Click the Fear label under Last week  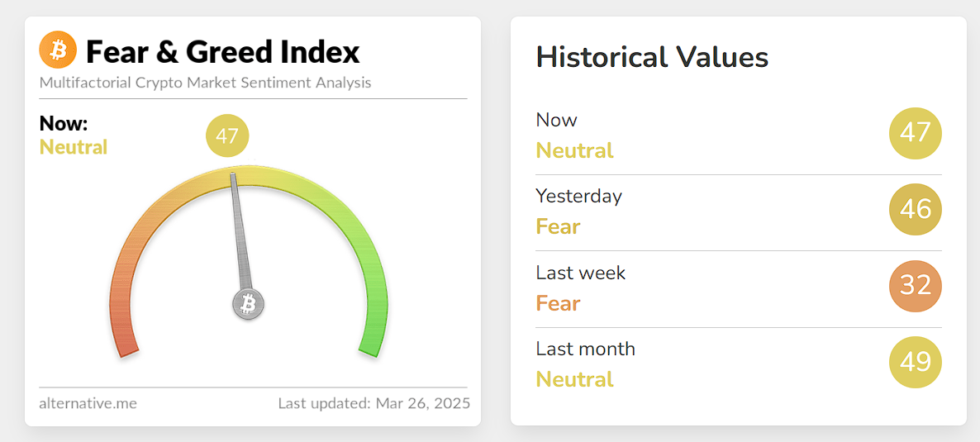(558, 303)
